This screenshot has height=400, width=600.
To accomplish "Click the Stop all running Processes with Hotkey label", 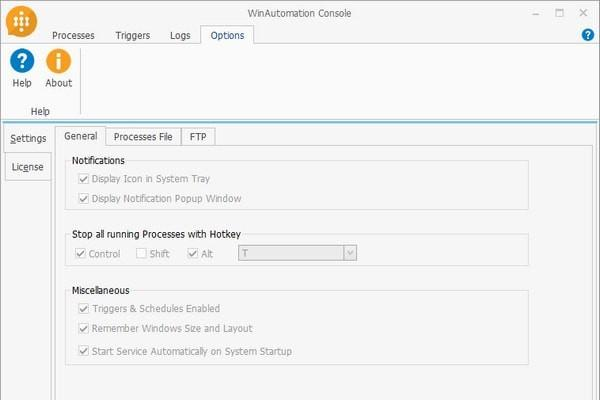I will (157, 234).
